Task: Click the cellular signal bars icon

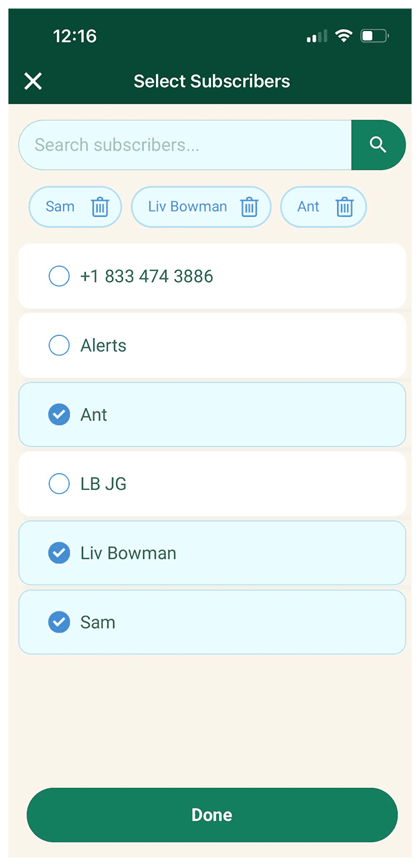Action: pos(315,36)
